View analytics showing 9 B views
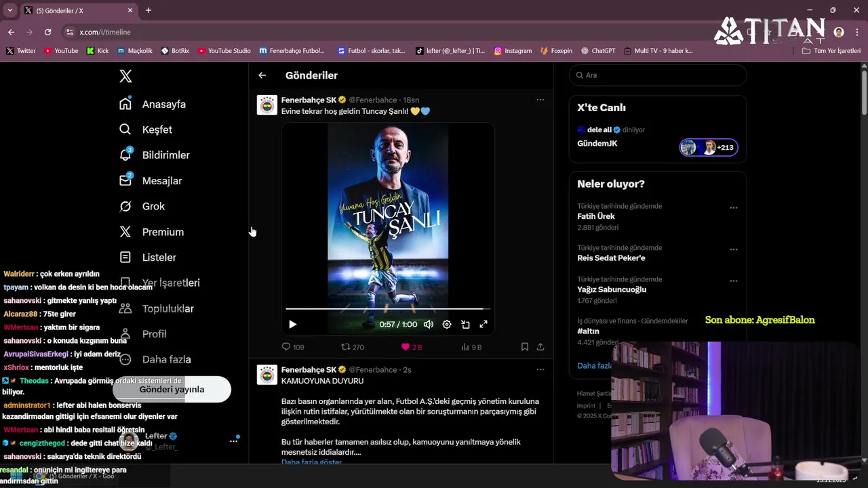This screenshot has width=868, height=488. (x=471, y=346)
